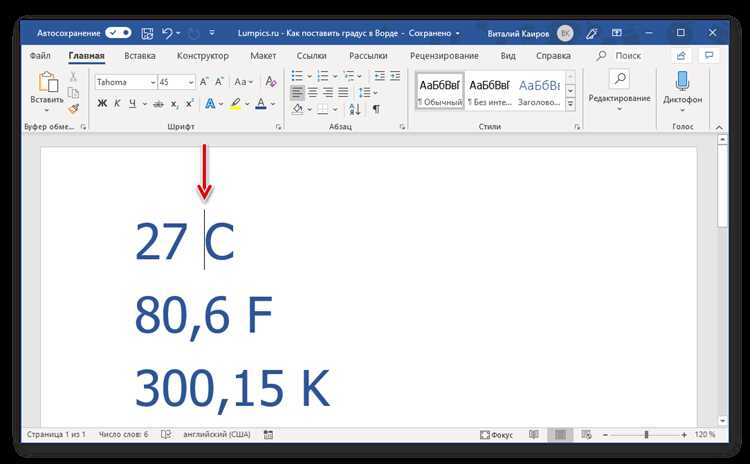
Task: Toggle italic К formatting
Action: [x=117, y=103]
